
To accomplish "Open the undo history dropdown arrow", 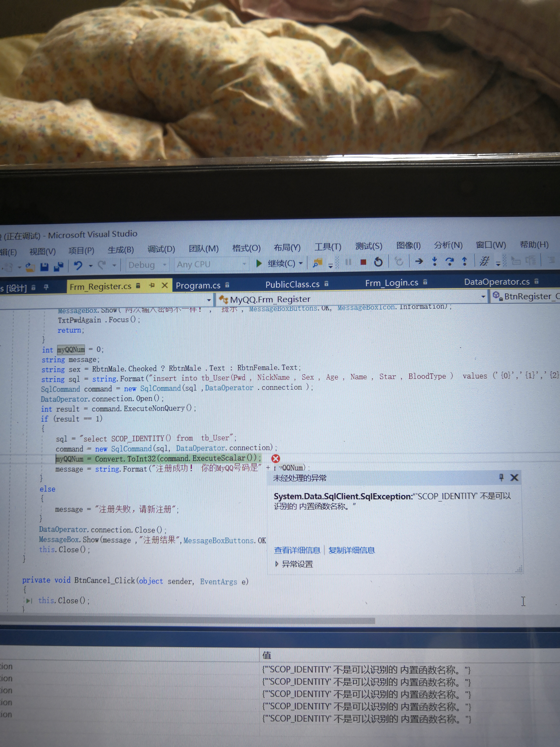I will (x=91, y=266).
